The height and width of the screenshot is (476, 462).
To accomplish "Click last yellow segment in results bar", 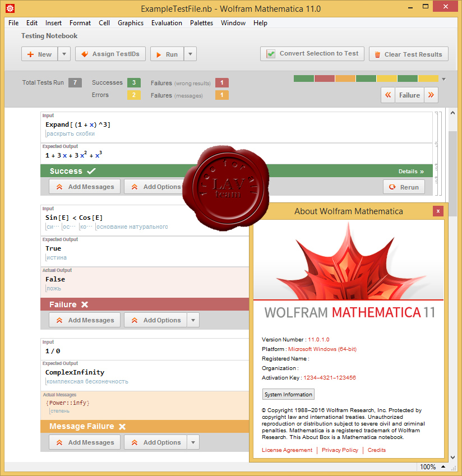I will [x=428, y=78].
